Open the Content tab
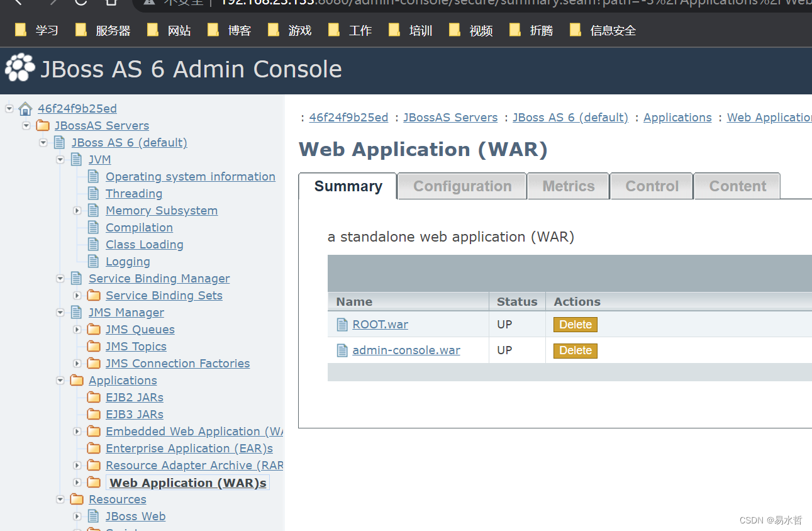The height and width of the screenshot is (531, 812). (x=738, y=186)
